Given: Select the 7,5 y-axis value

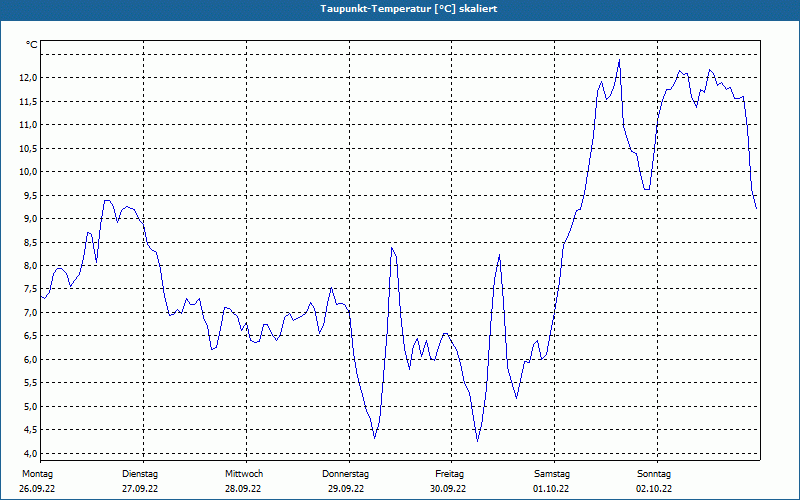Looking at the screenshot, I should click(x=30, y=289).
